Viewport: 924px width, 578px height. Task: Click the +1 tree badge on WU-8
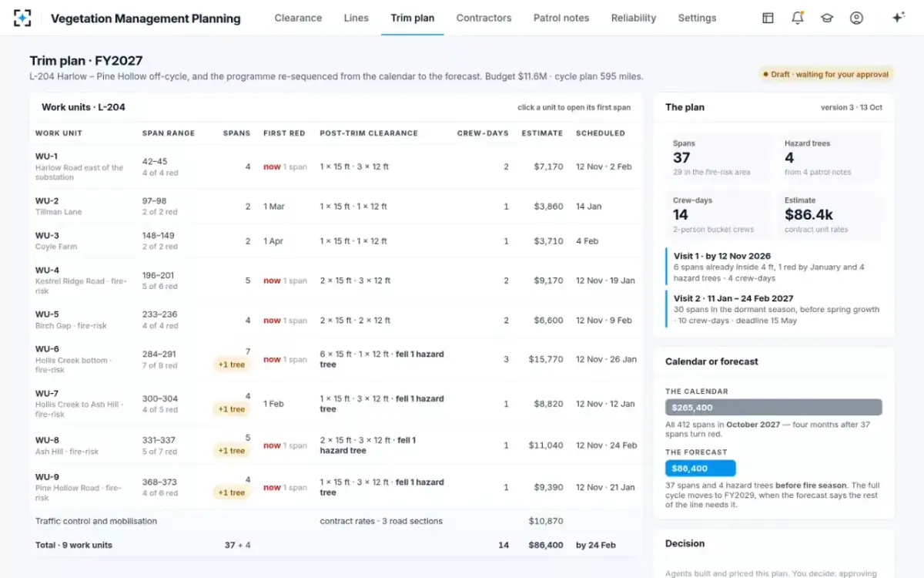tap(232, 451)
